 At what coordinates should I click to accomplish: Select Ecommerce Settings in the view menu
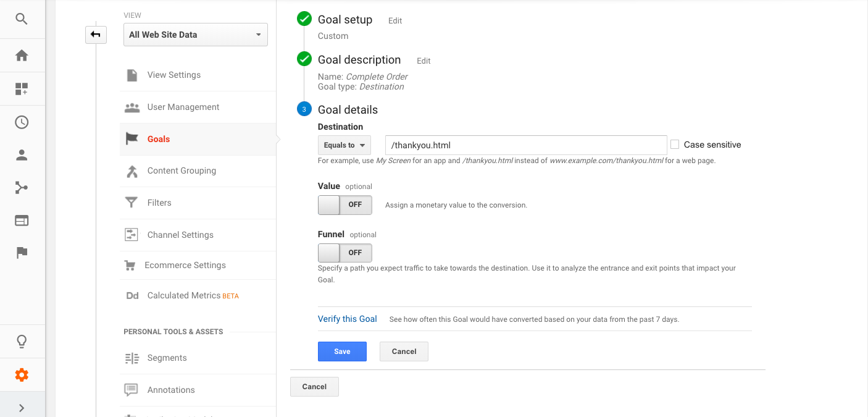185,265
